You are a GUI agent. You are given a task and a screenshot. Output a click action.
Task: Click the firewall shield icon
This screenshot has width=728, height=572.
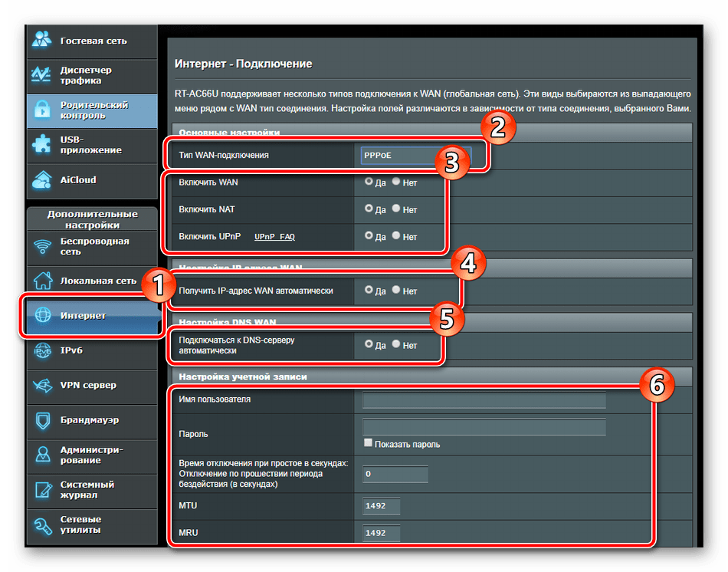click(x=43, y=420)
